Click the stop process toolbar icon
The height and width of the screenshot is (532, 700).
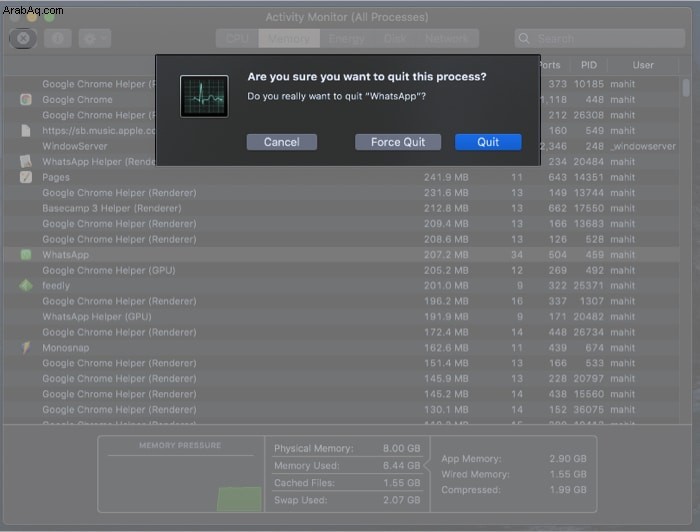23,38
